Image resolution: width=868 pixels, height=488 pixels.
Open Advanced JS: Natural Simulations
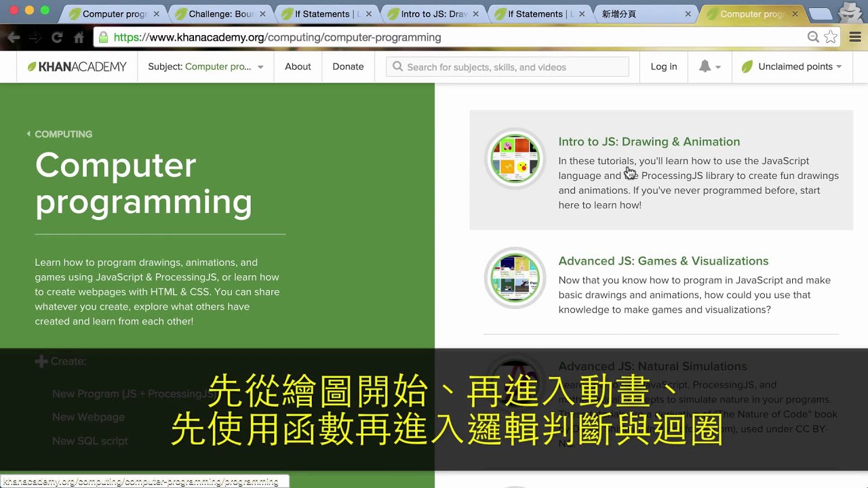click(x=652, y=366)
